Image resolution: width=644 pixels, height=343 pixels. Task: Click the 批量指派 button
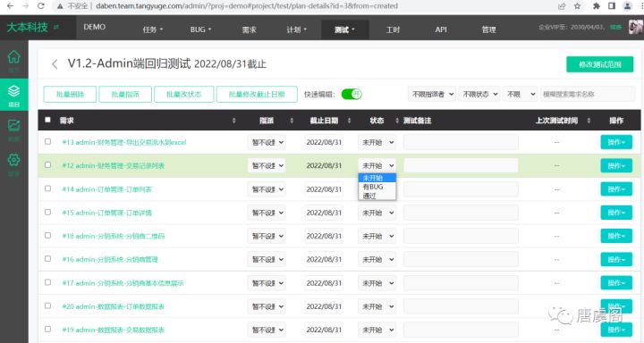[x=125, y=95]
